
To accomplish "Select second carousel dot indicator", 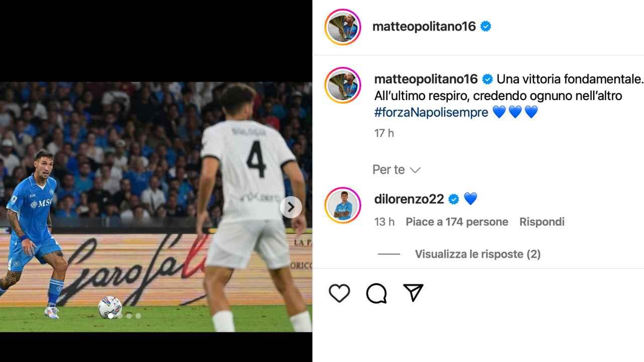I will click(x=120, y=316).
